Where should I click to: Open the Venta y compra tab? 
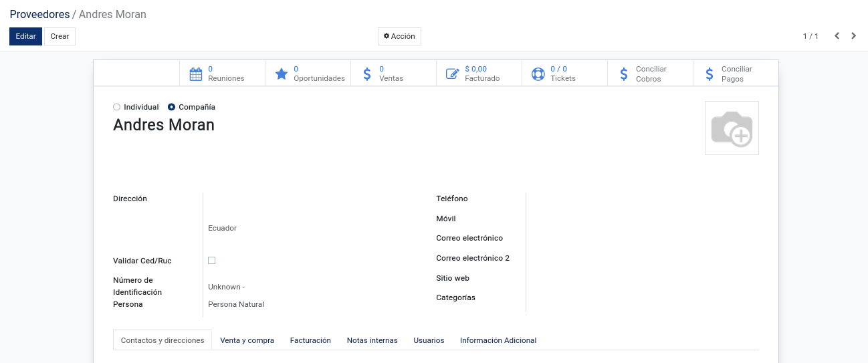click(x=247, y=340)
